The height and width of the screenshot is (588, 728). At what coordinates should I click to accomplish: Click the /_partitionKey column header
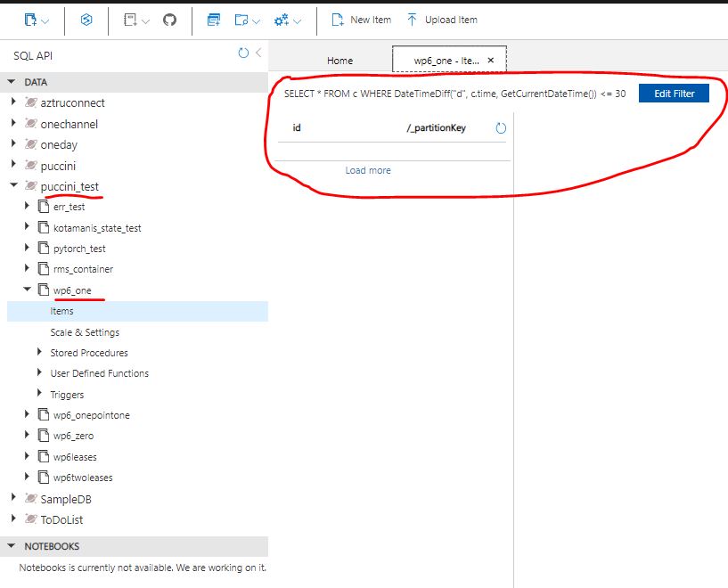436,128
